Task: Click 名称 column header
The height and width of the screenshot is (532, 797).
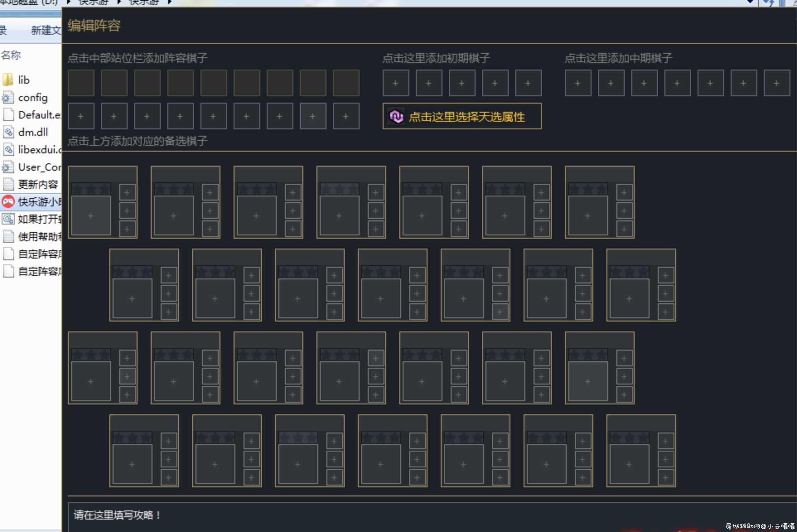Action: click(11, 55)
